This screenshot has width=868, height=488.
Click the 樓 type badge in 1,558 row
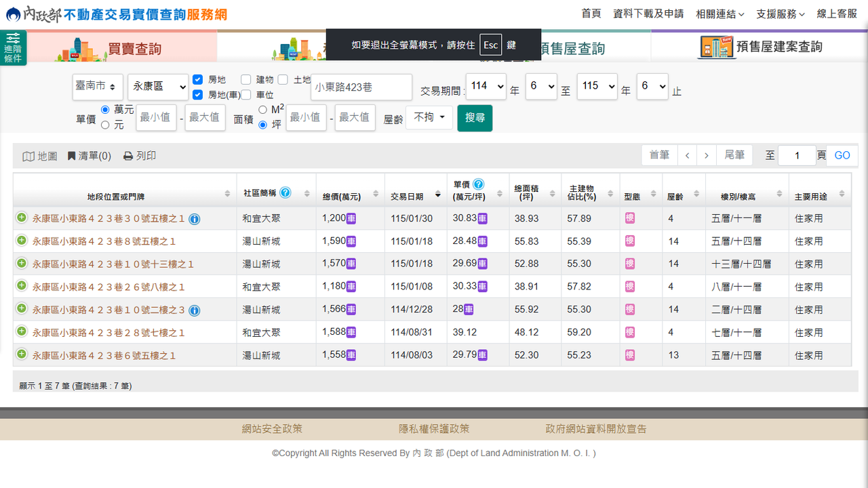click(x=630, y=354)
